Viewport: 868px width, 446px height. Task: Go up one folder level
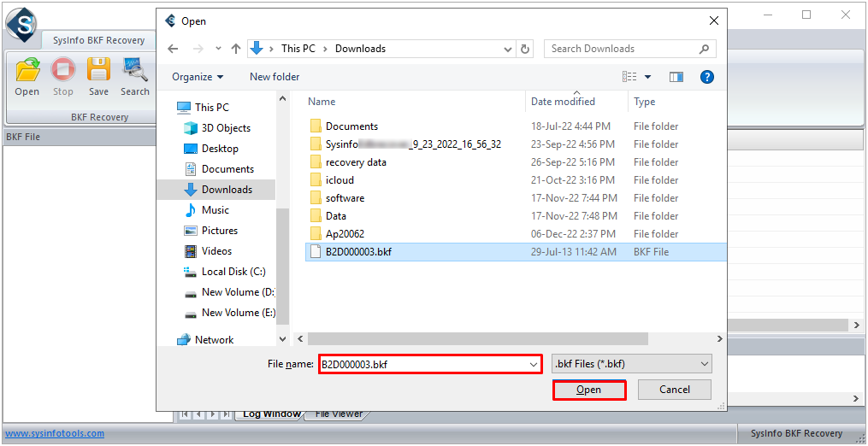[236, 49]
